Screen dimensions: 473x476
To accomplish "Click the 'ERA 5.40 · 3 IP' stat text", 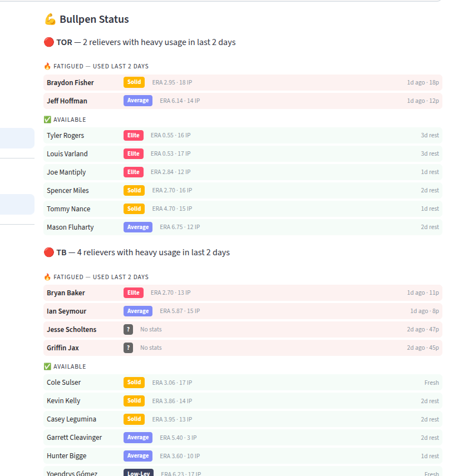I will pyautogui.click(x=178, y=438).
